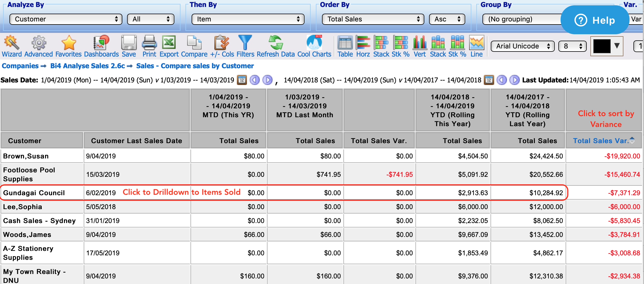The image size is (644, 284).
Task: Open calendar for first sales date range
Action: tap(242, 80)
